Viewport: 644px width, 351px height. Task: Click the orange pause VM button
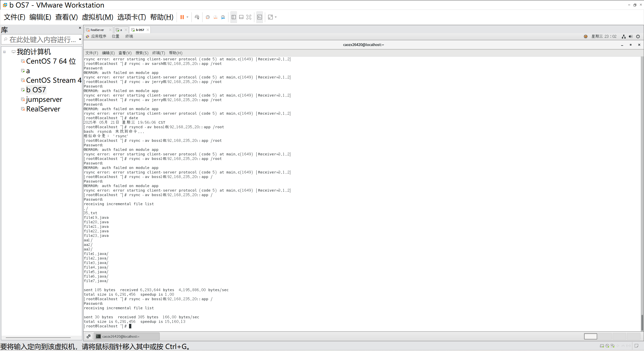(182, 17)
